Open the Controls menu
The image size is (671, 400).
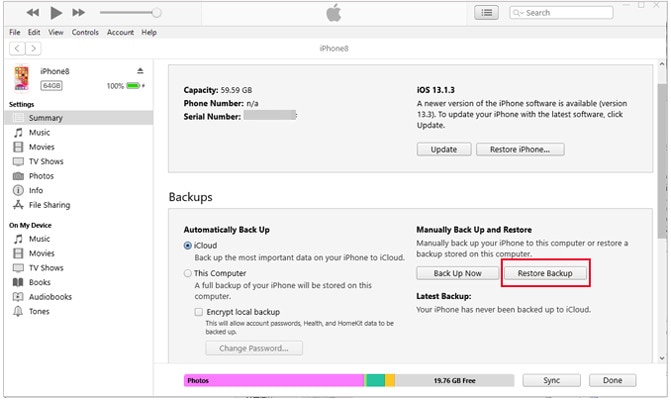pos(85,32)
